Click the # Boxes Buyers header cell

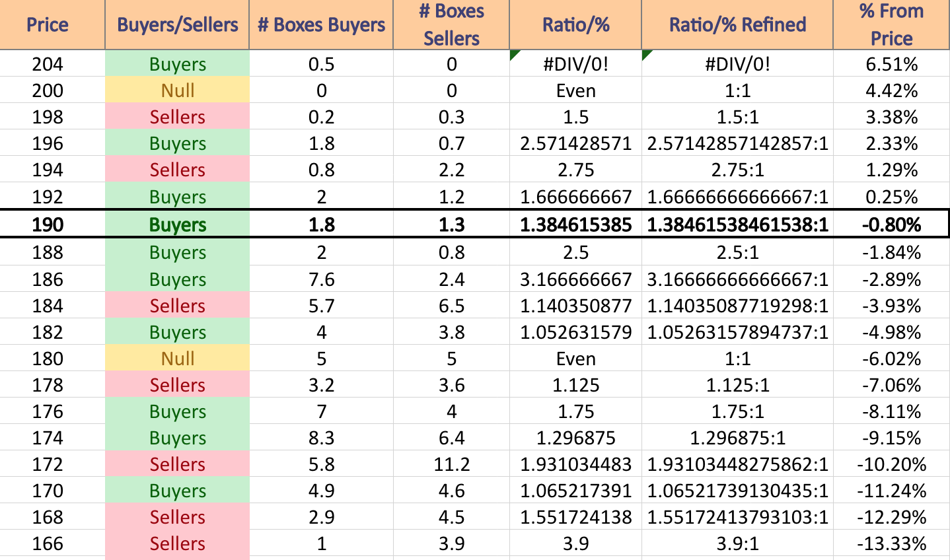point(321,24)
